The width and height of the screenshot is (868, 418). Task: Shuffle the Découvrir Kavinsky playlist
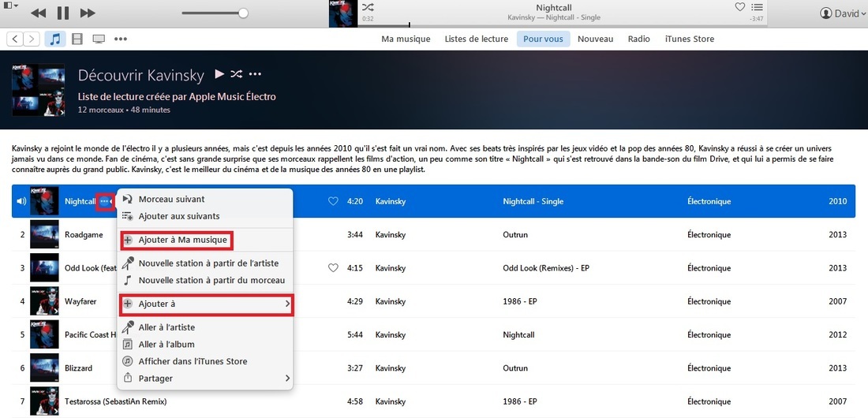tap(237, 73)
